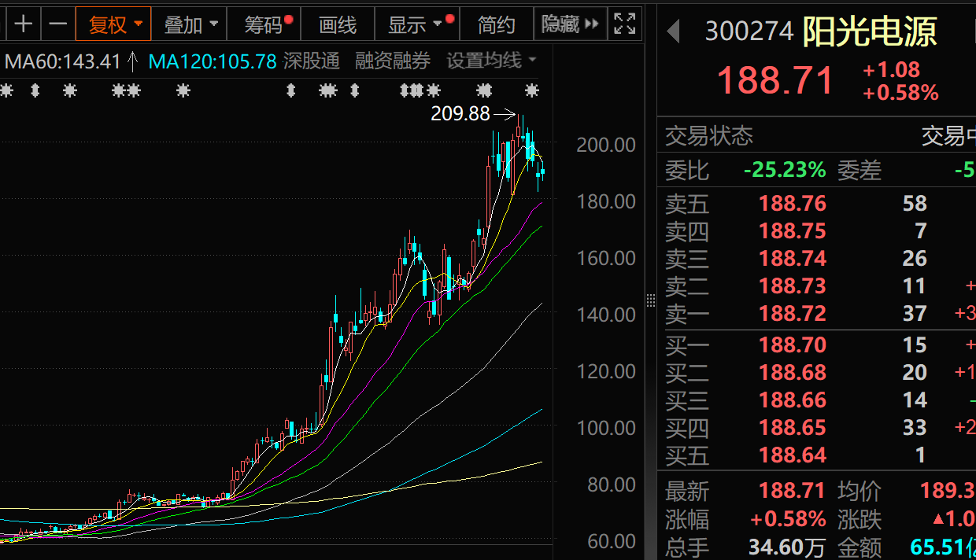This screenshot has height=560, width=976.
Task: Click the 融资融券 margin trading link
Action: pos(392,61)
